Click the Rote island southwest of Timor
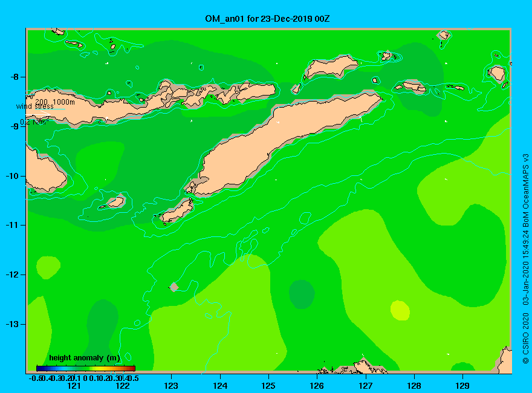Screen dimensions: 532x393 click(177, 212)
